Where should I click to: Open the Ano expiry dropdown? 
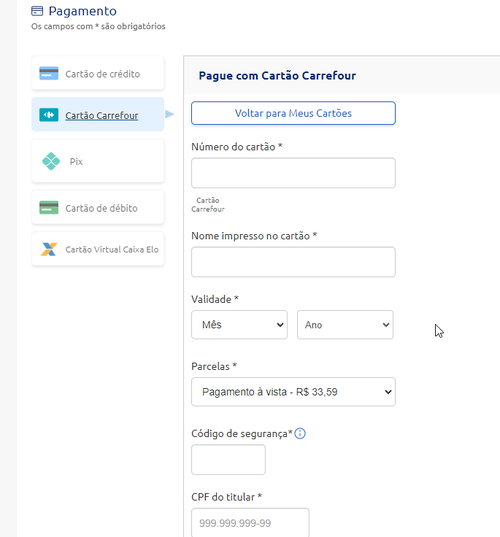point(345,325)
